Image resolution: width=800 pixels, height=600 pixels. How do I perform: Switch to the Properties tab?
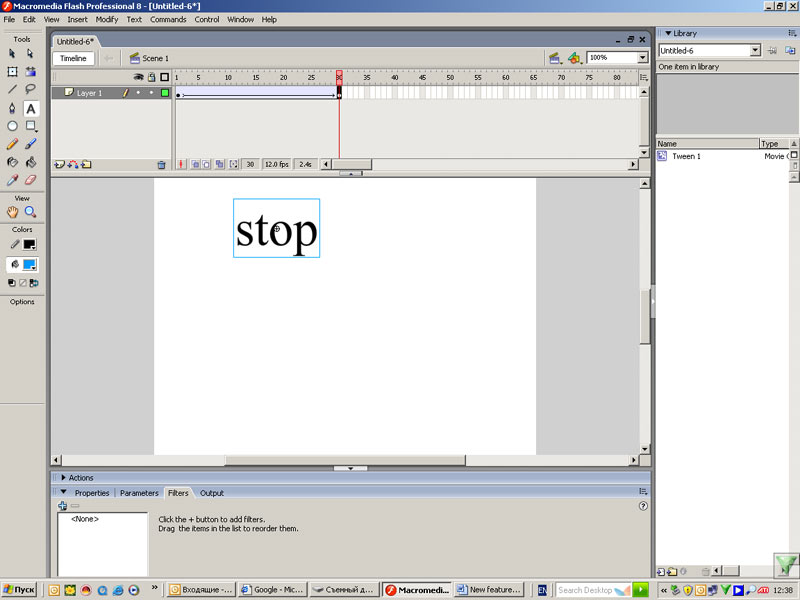pos(91,493)
